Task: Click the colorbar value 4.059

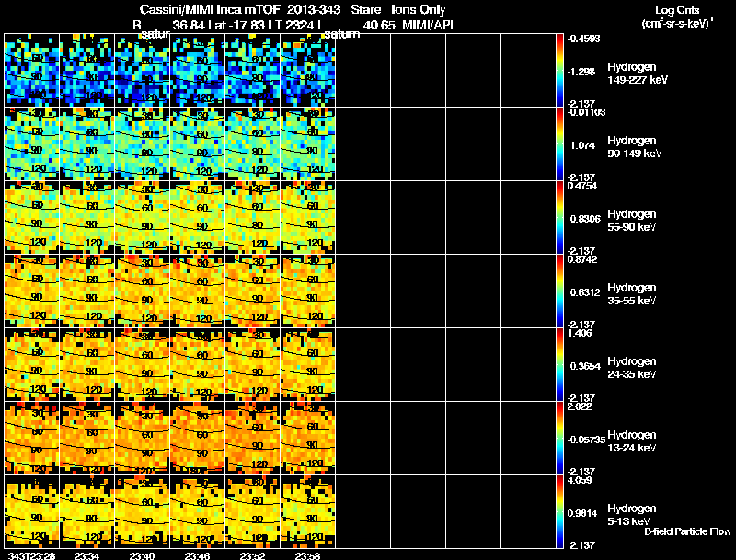Action: (x=580, y=481)
